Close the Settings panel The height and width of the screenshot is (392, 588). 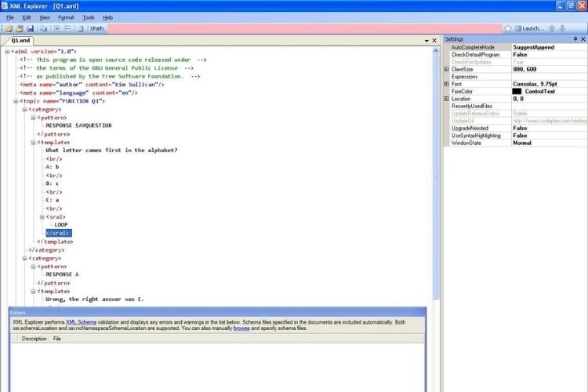tap(583, 38)
